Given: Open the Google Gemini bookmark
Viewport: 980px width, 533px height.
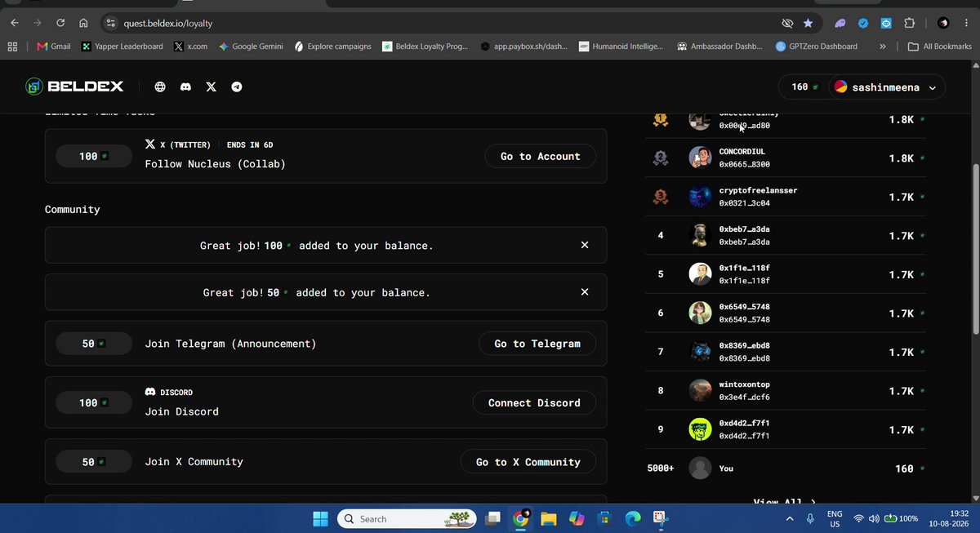Looking at the screenshot, I should pyautogui.click(x=251, y=47).
